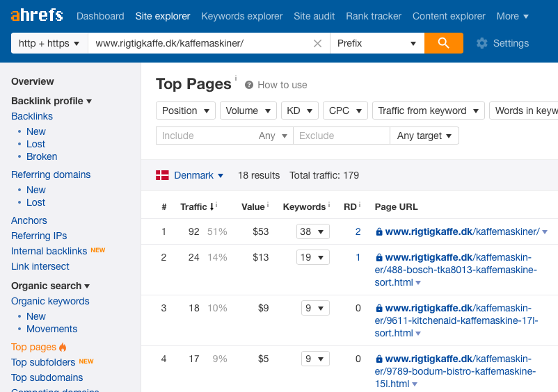The height and width of the screenshot is (392, 558).
Task: Open Settings gear icon
Action: pyautogui.click(x=482, y=43)
